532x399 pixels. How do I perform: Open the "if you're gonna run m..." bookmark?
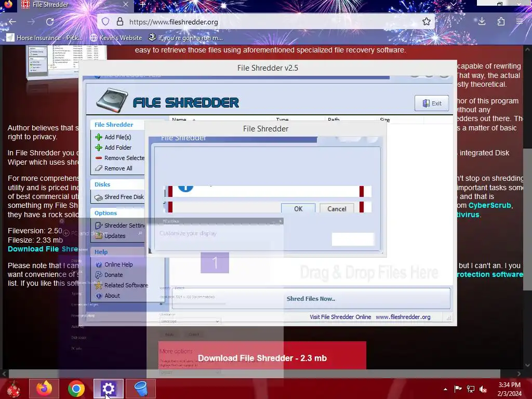click(185, 37)
